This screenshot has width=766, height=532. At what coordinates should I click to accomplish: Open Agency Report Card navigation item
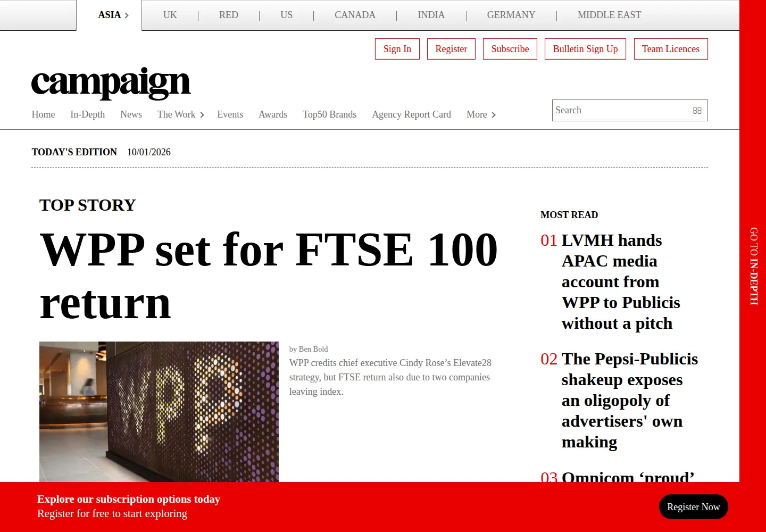pyautogui.click(x=411, y=114)
